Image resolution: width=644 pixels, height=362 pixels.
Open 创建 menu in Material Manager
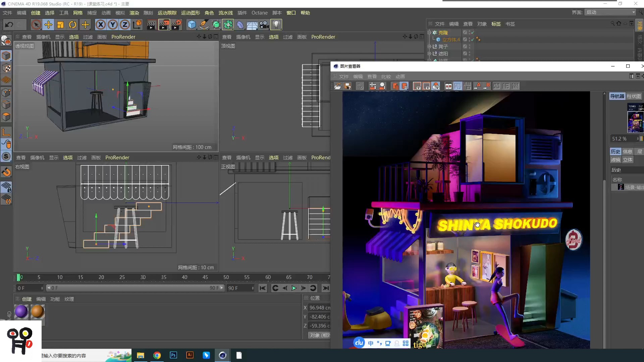(27, 299)
